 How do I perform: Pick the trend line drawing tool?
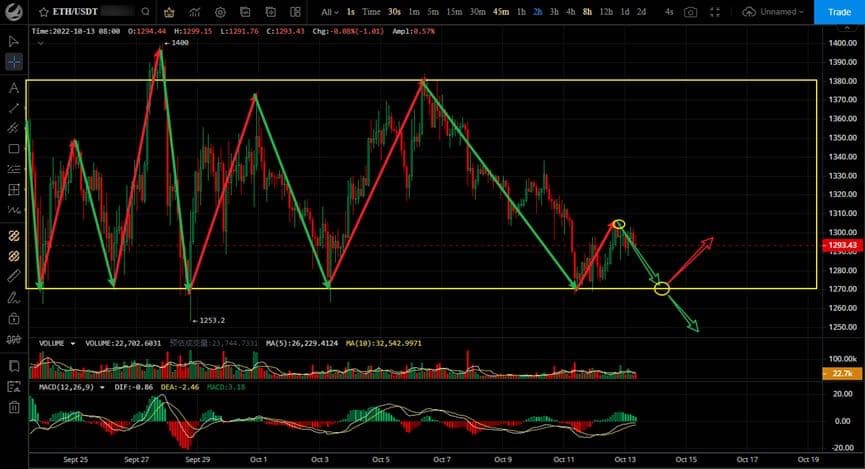(x=14, y=108)
